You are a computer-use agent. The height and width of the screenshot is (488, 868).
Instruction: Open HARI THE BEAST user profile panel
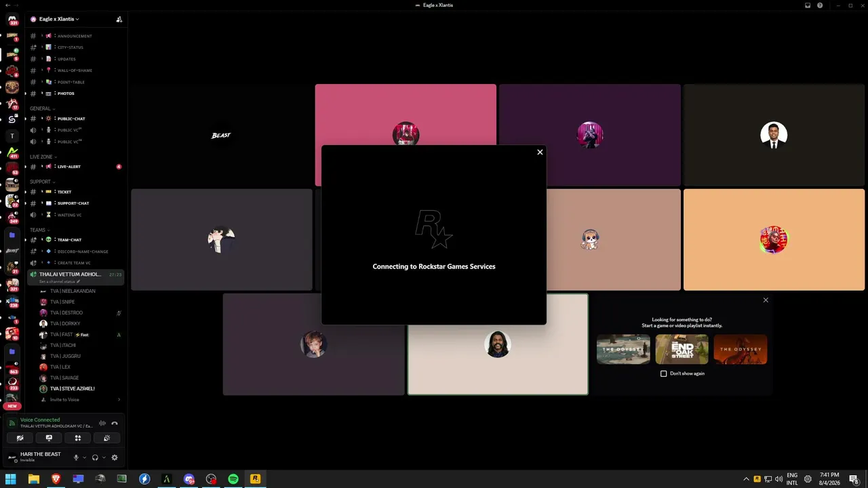(x=35, y=457)
